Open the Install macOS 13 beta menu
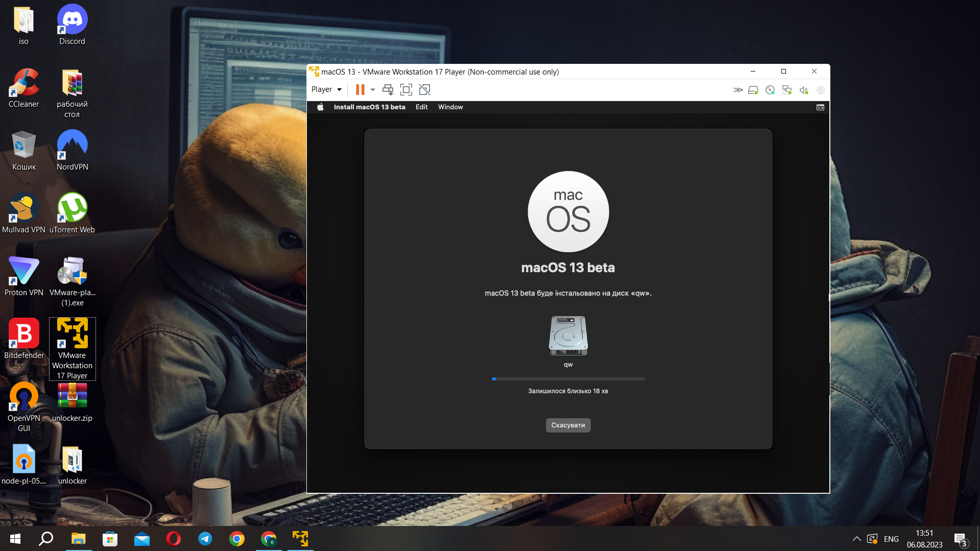The image size is (980, 551). click(x=369, y=107)
